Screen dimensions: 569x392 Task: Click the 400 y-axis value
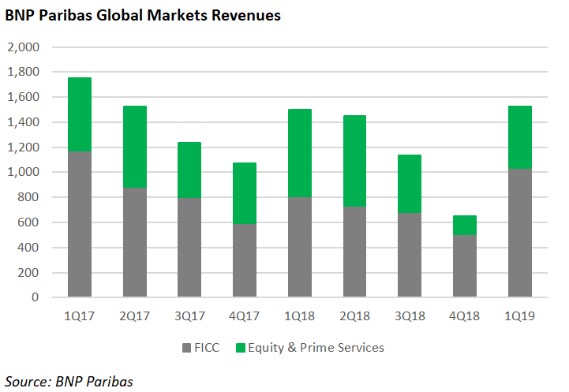pos(28,248)
